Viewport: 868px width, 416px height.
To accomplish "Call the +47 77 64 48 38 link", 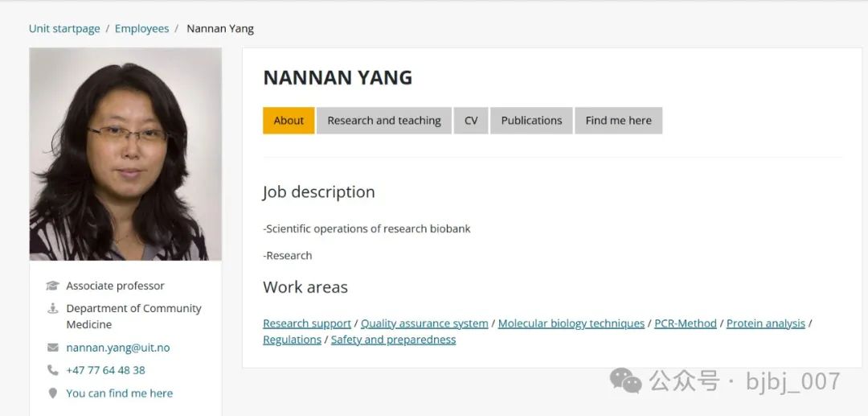I will click(x=106, y=370).
